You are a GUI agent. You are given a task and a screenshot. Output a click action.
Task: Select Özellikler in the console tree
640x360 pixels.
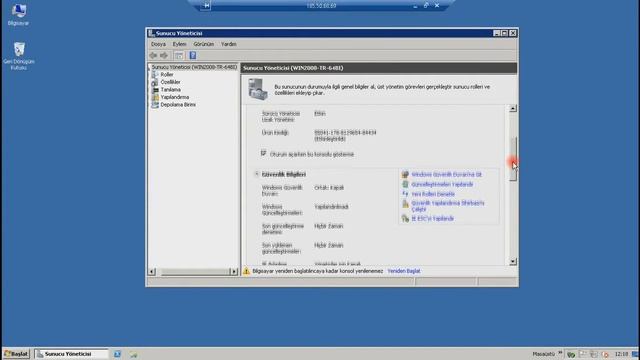171,82
